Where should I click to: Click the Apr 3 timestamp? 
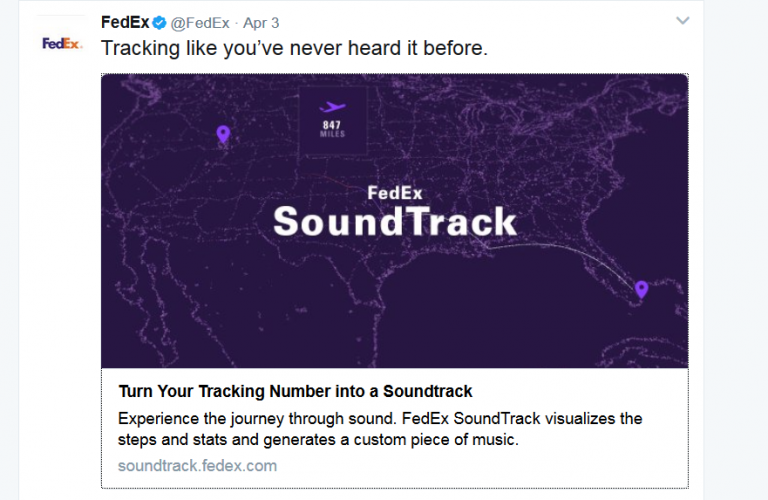coord(261,23)
